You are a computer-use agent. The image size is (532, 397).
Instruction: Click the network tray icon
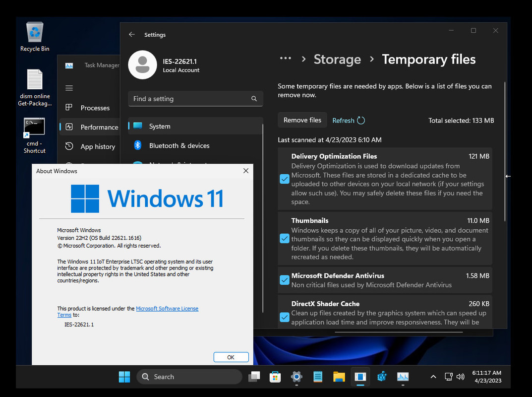[449, 377]
